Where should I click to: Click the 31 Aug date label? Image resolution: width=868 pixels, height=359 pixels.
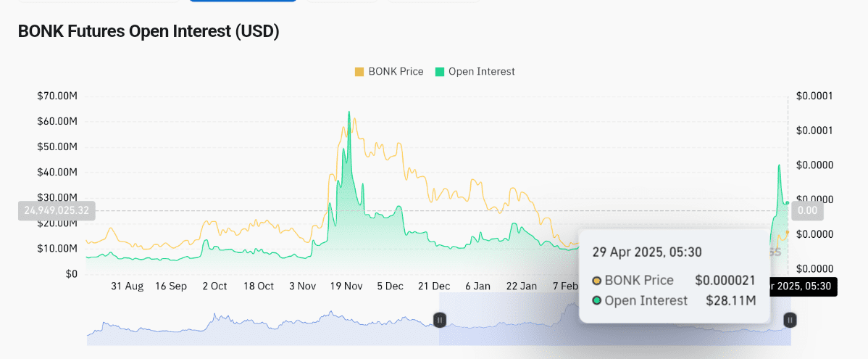(127, 286)
